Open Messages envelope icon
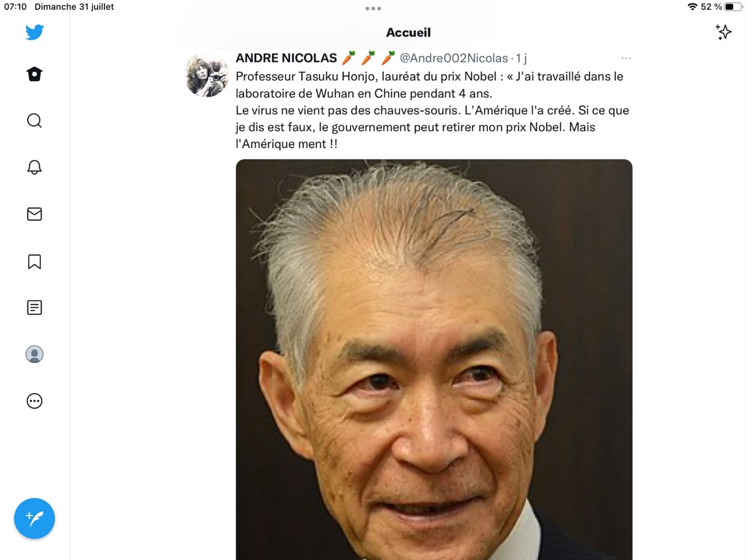 (34, 214)
